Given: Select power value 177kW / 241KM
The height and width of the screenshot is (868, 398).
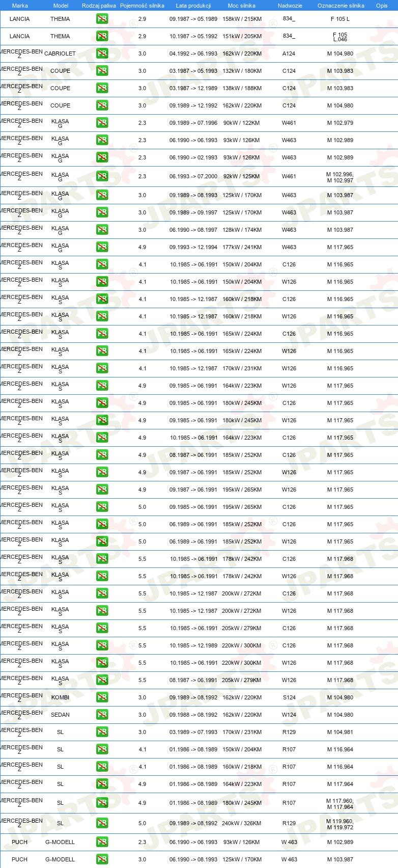Looking at the screenshot, I should click(x=242, y=247).
